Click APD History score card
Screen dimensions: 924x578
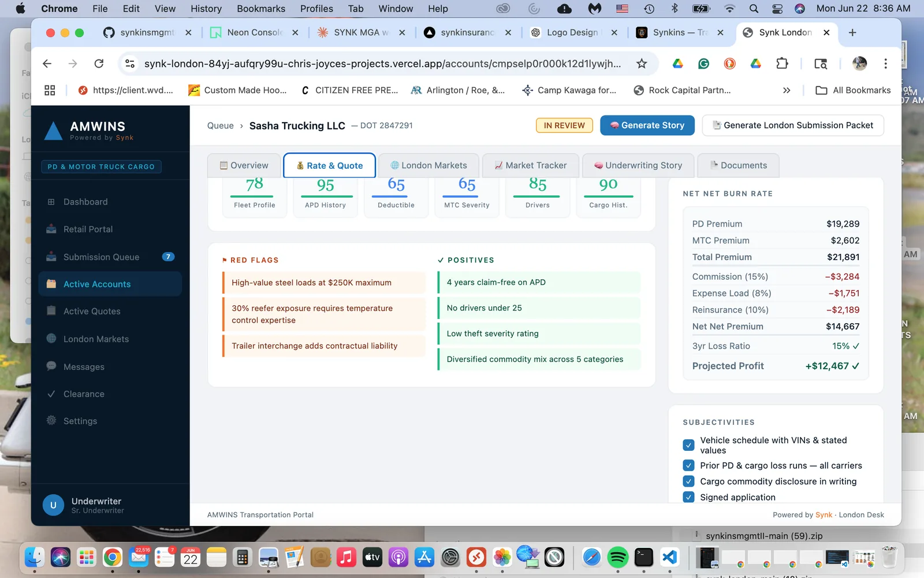[325, 197]
